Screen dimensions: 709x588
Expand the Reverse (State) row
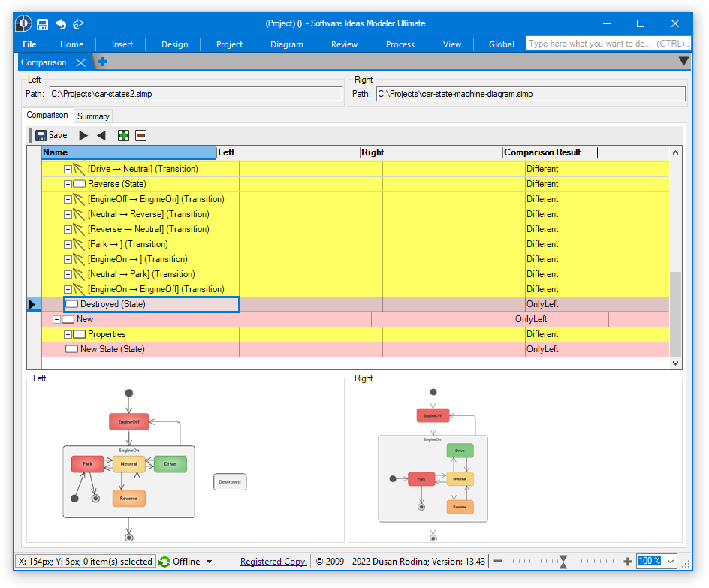[x=68, y=185]
